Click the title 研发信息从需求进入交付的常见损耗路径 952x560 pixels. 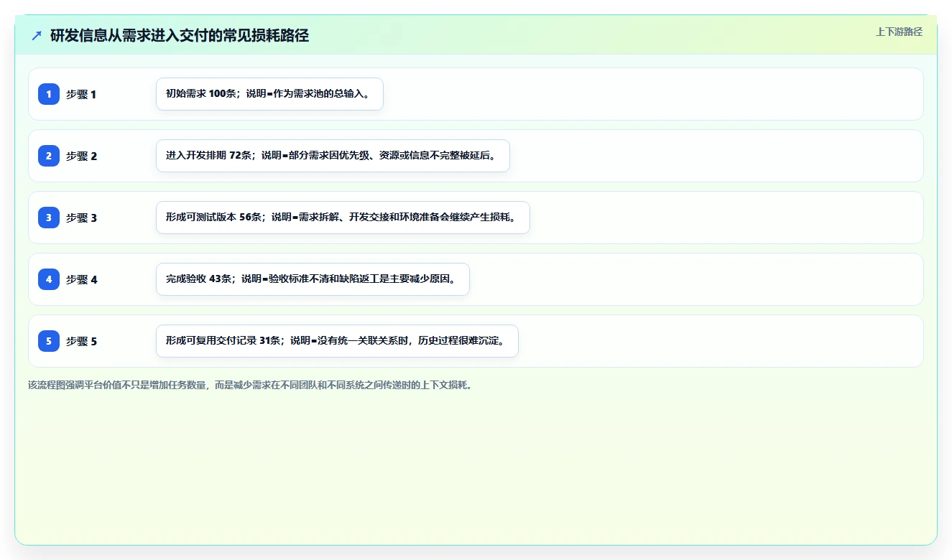tap(180, 35)
